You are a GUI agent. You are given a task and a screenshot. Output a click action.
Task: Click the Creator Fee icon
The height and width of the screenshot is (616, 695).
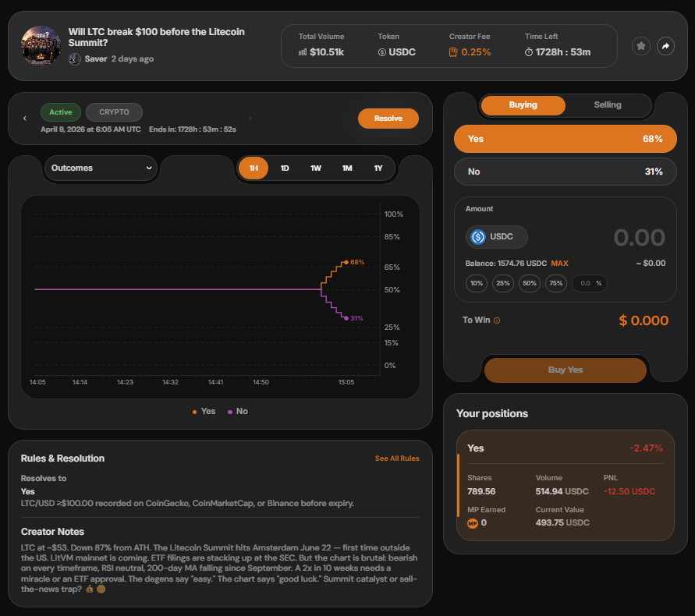pyautogui.click(x=453, y=52)
